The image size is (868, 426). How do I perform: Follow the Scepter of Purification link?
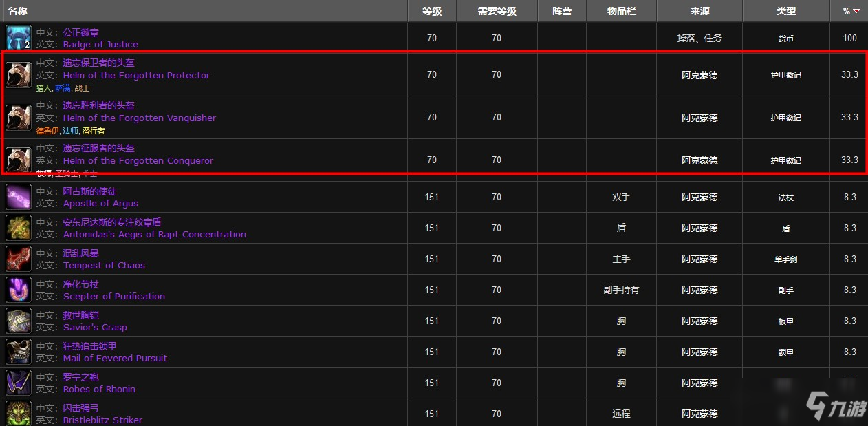coord(114,296)
